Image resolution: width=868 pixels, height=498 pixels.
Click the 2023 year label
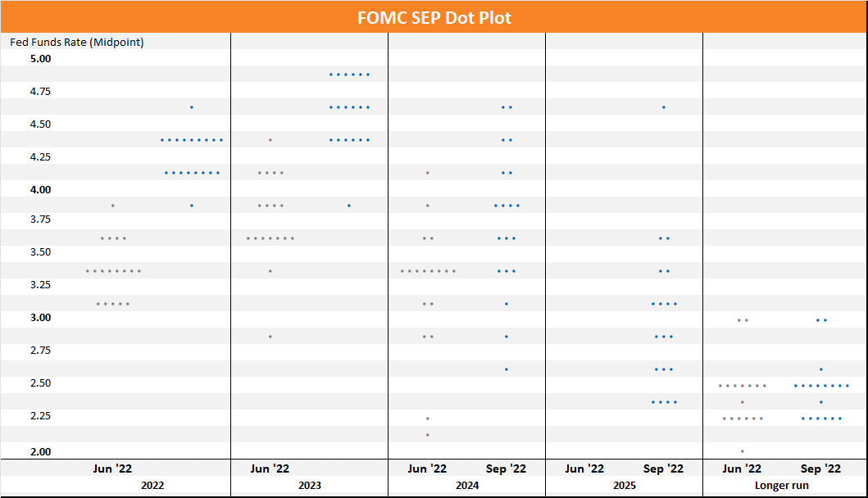310,485
